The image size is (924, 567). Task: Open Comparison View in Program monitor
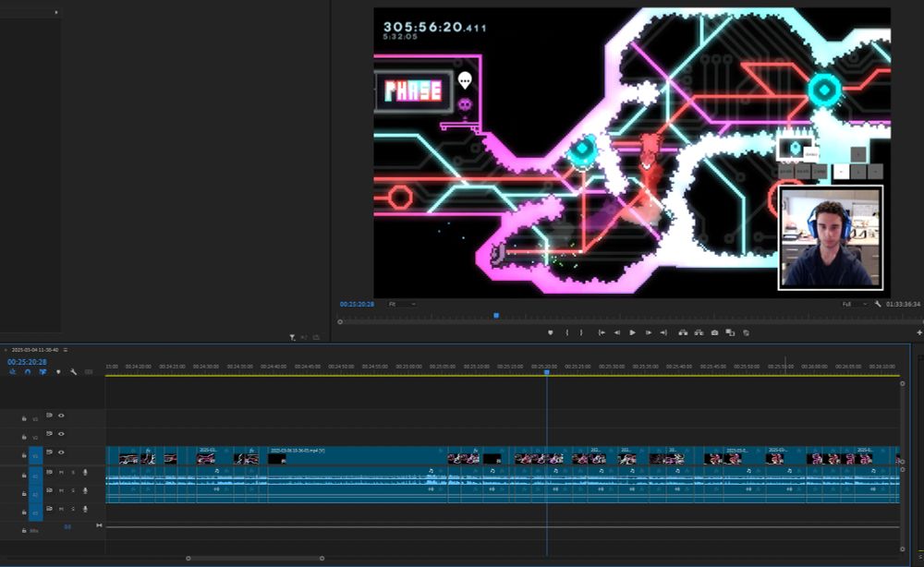[730, 332]
